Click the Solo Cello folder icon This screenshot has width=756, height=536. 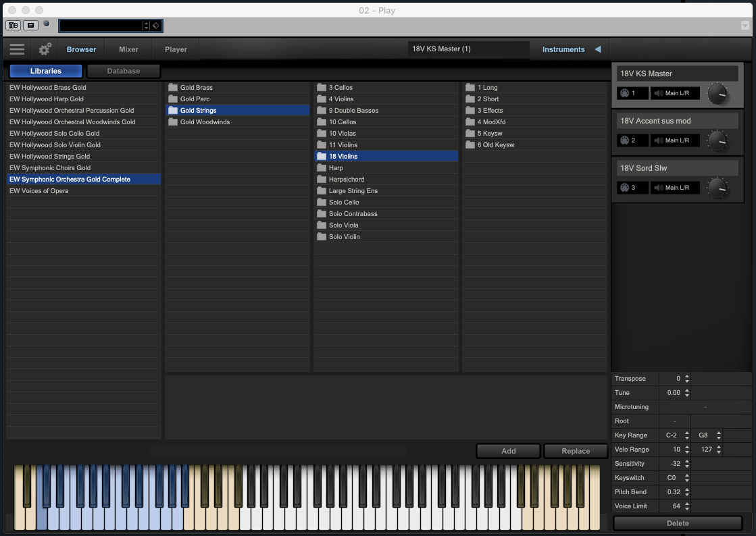[322, 203]
